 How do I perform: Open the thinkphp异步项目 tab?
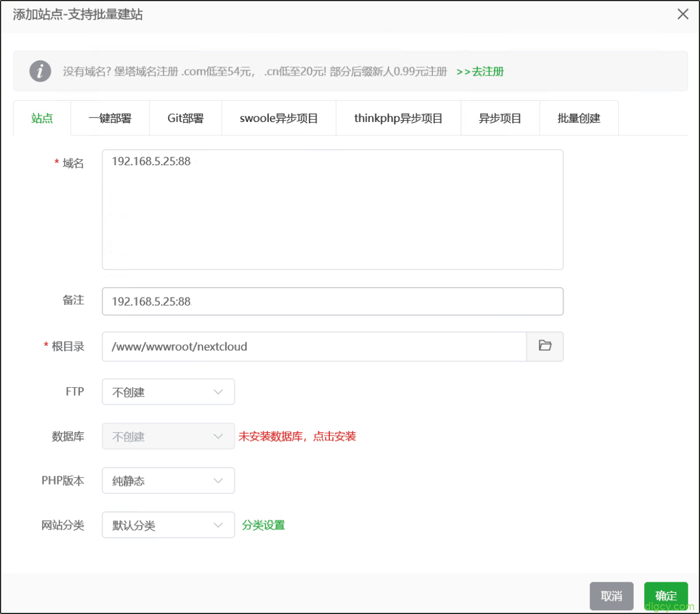[398, 118]
